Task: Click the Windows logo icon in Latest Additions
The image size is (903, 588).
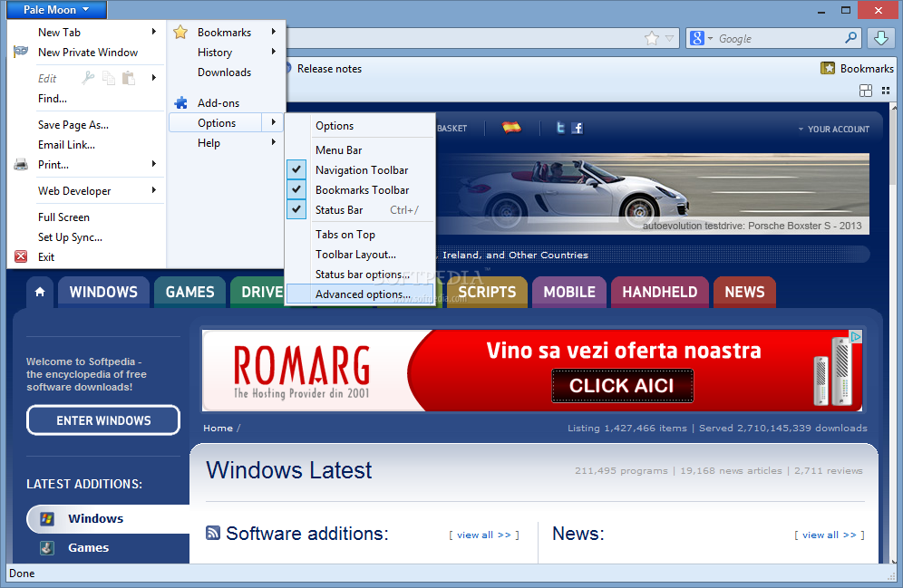Action: click(x=47, y=519)
